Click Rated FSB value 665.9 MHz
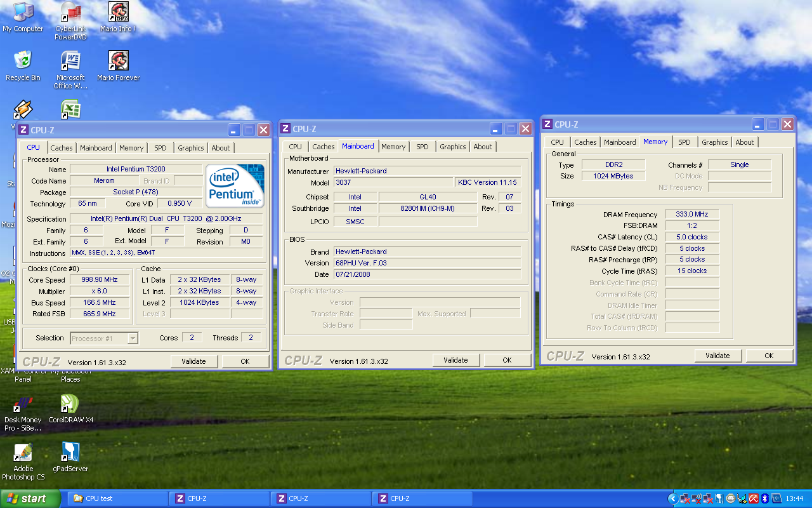This screenshot has height=508, width=812. [x=100, y=314]
